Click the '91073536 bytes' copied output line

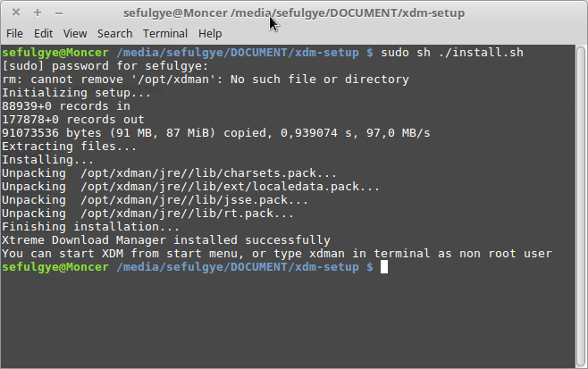click(x=215, y=133)
